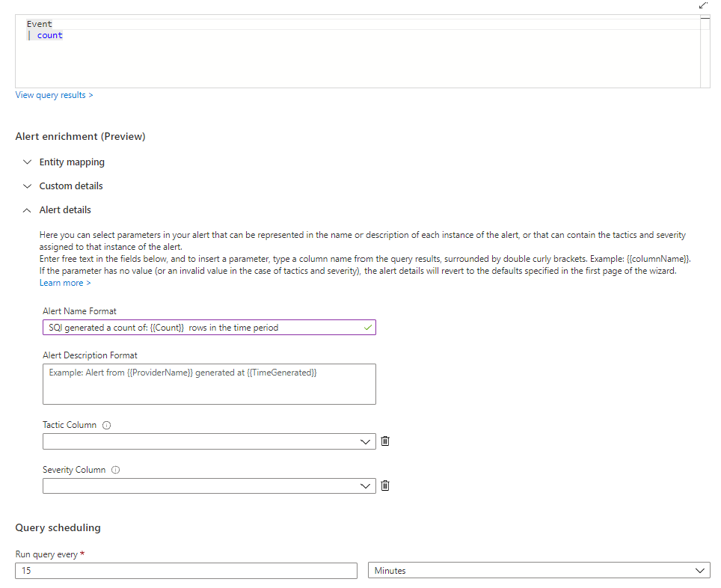Click the Event line in the query editor
721x588 pixels.
40,24
